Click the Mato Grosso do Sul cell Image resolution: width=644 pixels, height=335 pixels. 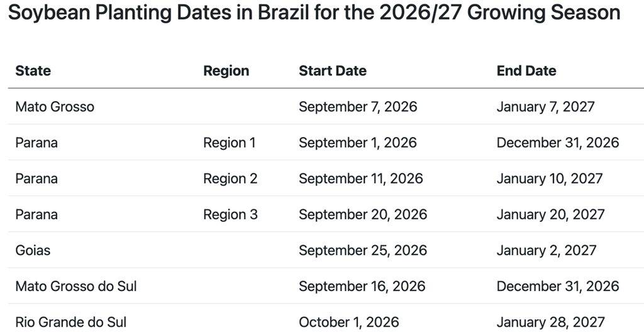pyautogui.click(x=76, y=286)
